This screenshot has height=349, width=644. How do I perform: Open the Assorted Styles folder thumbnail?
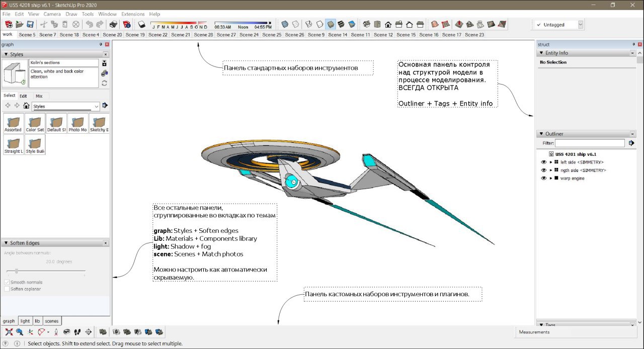(x=13, y=123)
